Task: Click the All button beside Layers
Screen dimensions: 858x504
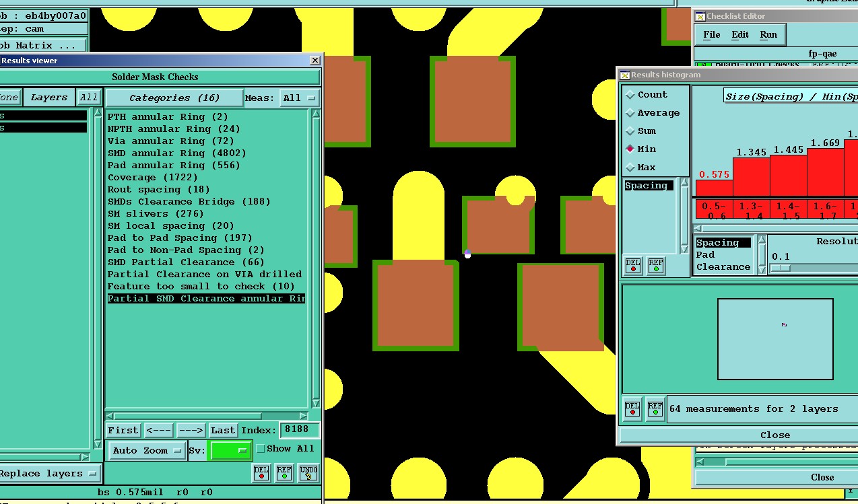Action: pos(89,98)
